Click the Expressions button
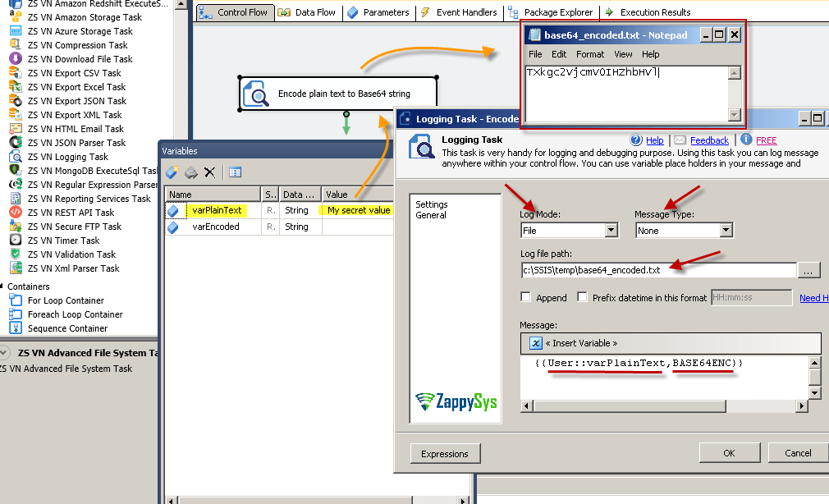The image size is (829, 504). click(x=445, y=453)
